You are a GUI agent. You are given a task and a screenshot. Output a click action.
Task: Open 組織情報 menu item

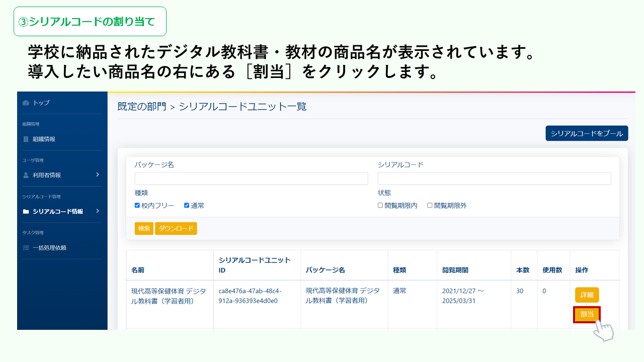pos(44,139)
